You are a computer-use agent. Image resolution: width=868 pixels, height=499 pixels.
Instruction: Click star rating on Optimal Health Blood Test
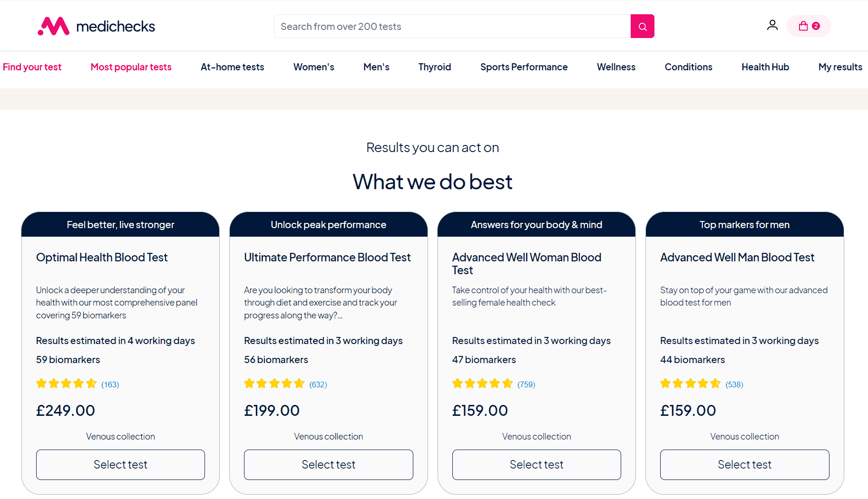[x=67, y=384]
